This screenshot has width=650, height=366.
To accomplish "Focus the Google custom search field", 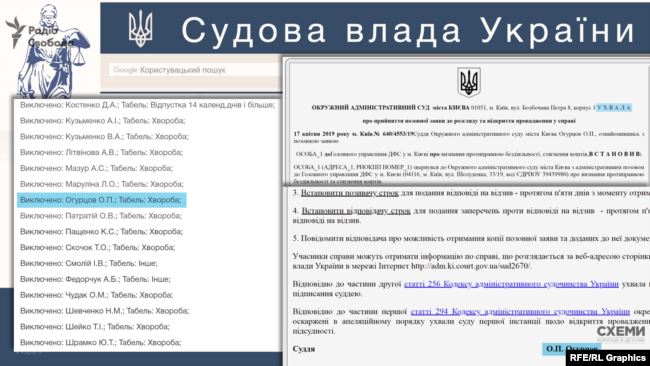I will [x=194, y=70].
